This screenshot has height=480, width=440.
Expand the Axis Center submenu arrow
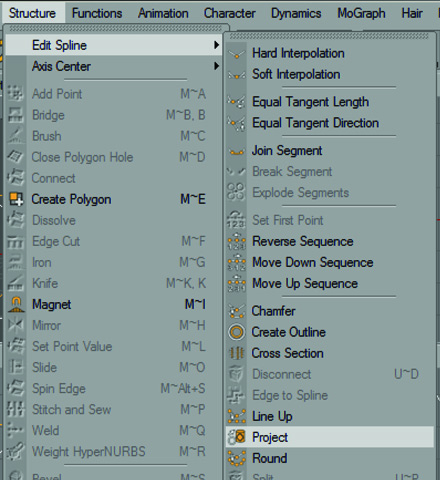[217, 66]
